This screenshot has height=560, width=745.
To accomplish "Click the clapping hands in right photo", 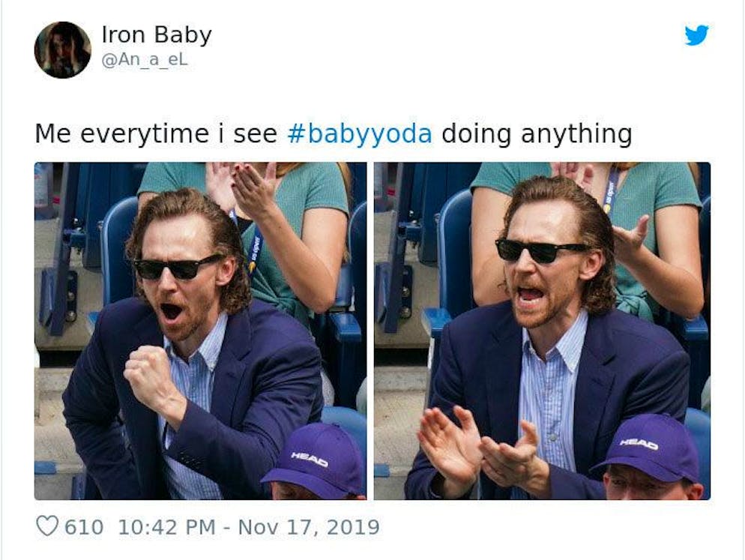I will (480, 451).
